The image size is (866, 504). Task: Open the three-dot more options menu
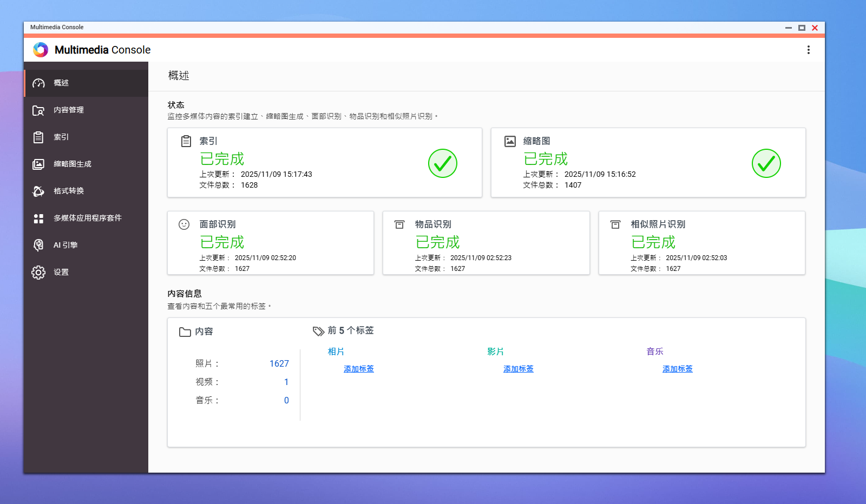point(808,50)
